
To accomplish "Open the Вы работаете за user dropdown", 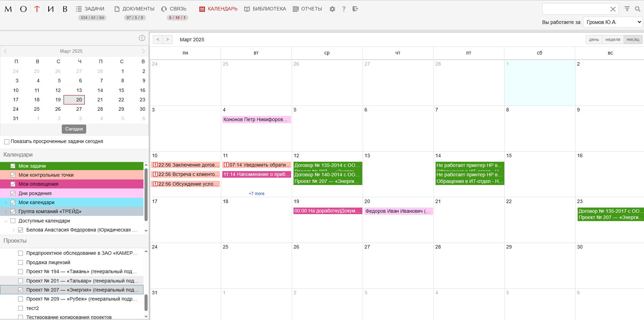I will (x=613, y=22).
